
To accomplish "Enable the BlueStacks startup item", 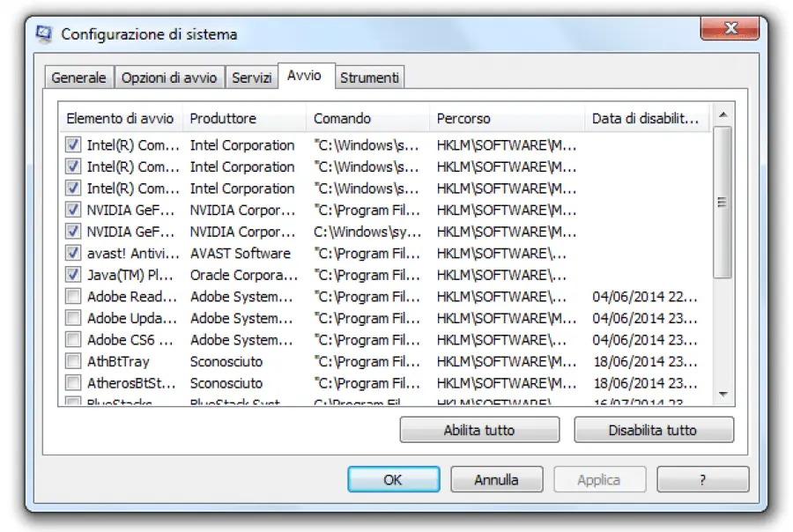I will [74, 403].
